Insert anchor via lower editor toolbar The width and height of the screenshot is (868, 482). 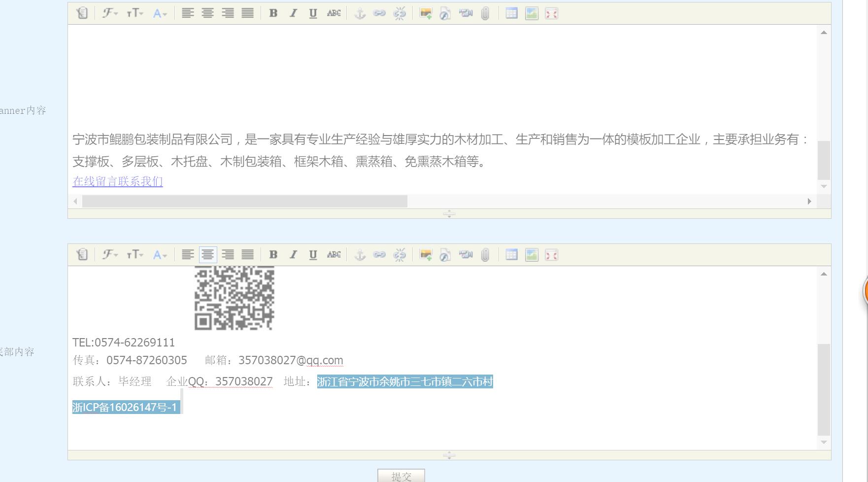(360, 255)
